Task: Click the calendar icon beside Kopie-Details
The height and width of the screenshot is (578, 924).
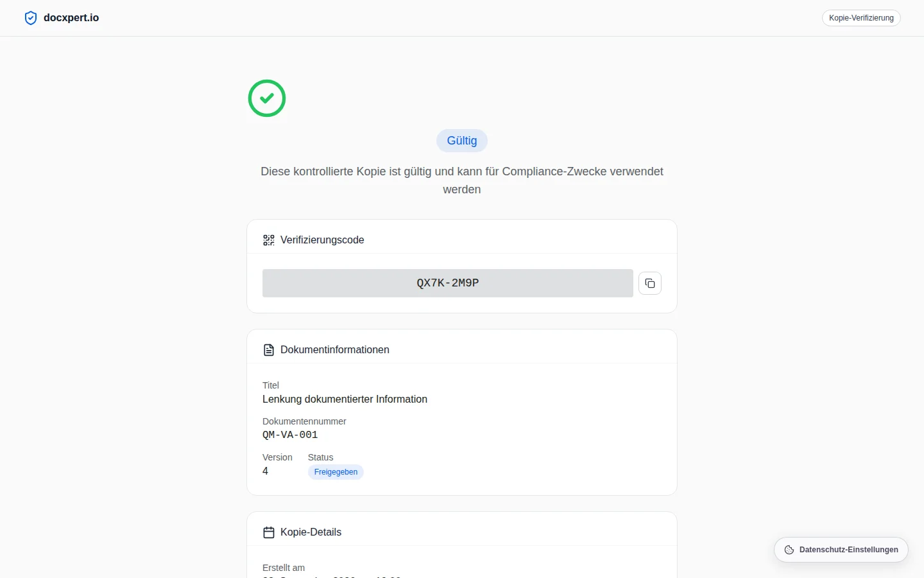Action: coord(269,532)
